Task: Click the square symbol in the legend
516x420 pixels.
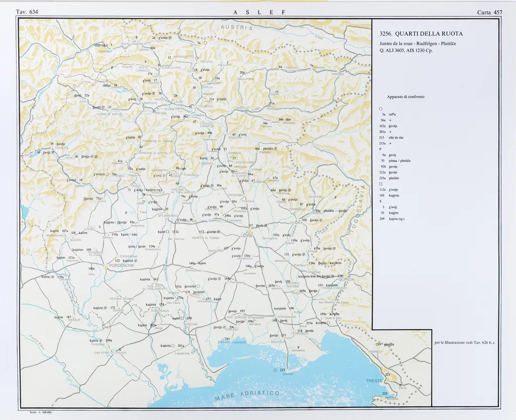Action: tap(380, 184)
